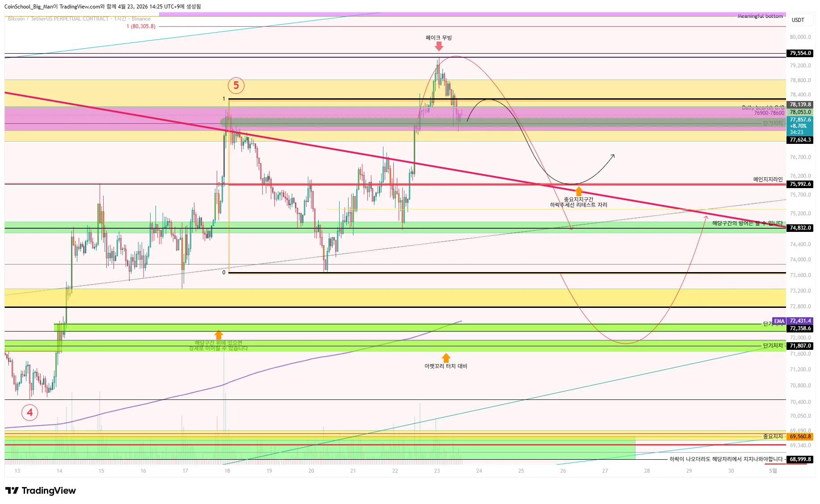Select the red 75,992.6 main support price label
Viewport: 820px width, 504px height.
[x=800, y=184]
